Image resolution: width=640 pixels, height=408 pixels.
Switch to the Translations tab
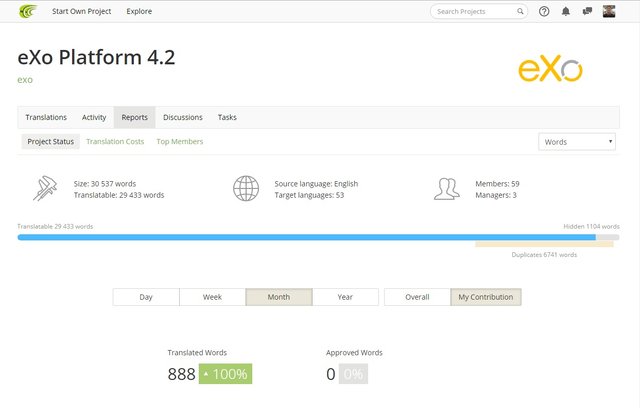[46, 118]
